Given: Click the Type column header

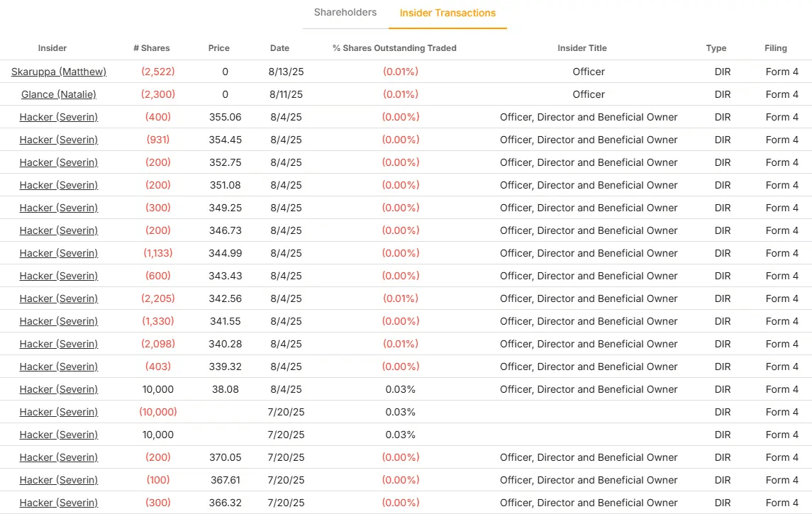Looking at the screenshot, I should [716, 48].
